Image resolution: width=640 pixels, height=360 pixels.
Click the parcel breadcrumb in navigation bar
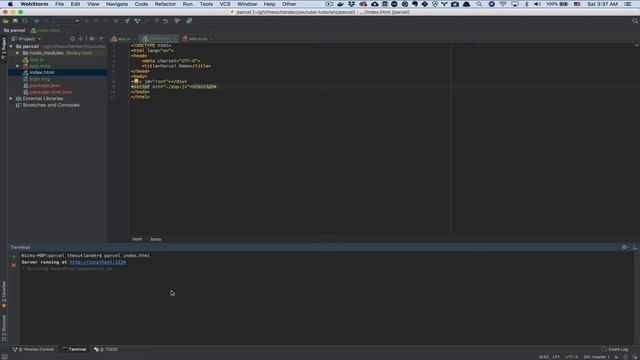[x=15, y=30]
